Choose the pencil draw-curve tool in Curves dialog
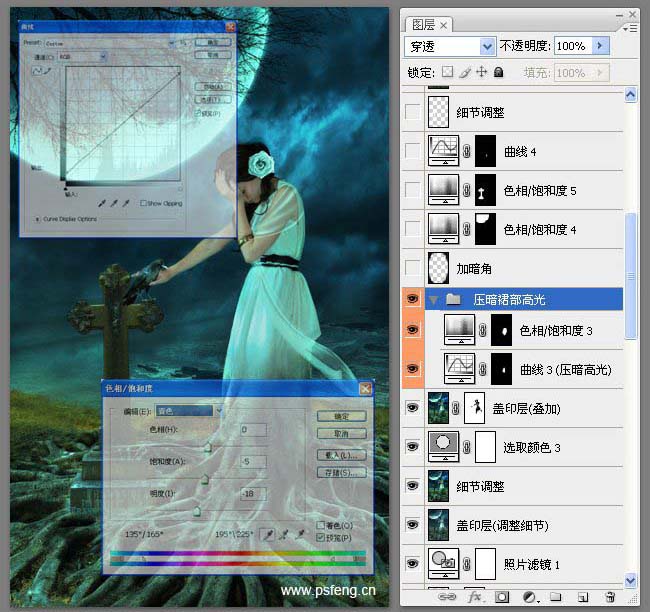Viewport: 650px width, 612px height. (48, 71)
